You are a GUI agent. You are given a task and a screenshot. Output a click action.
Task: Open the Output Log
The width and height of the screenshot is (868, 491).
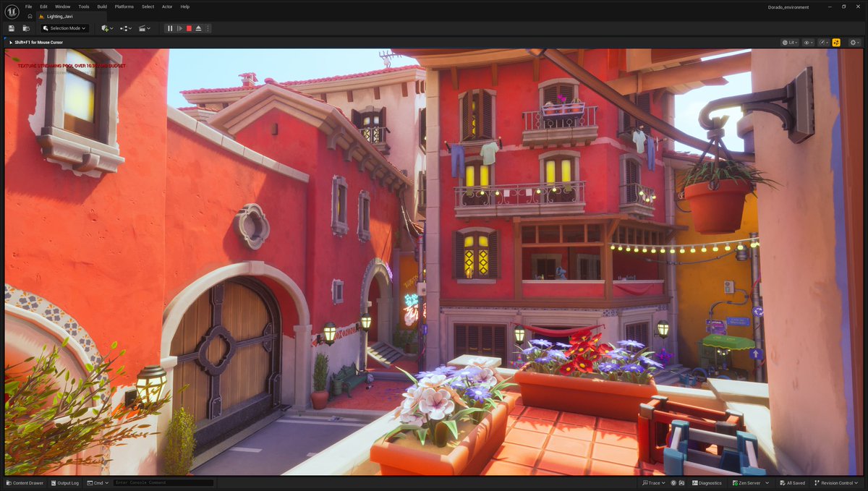point(65,482)
